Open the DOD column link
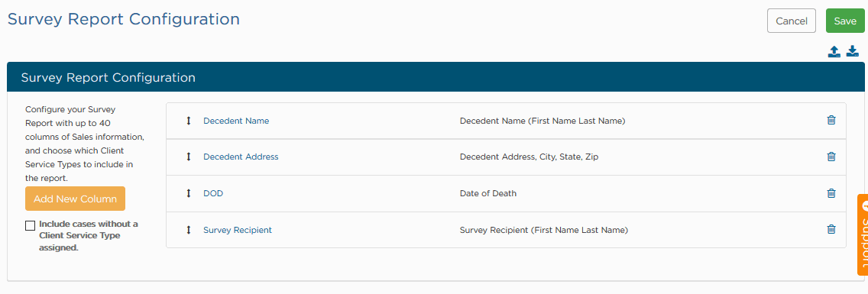Screen dimensions: 868x294 pos(213,193)
